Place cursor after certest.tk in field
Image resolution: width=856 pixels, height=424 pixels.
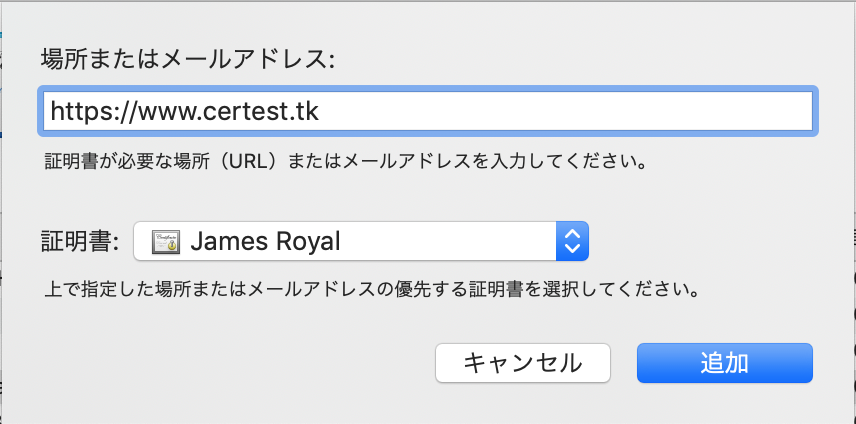pos(320,110)
